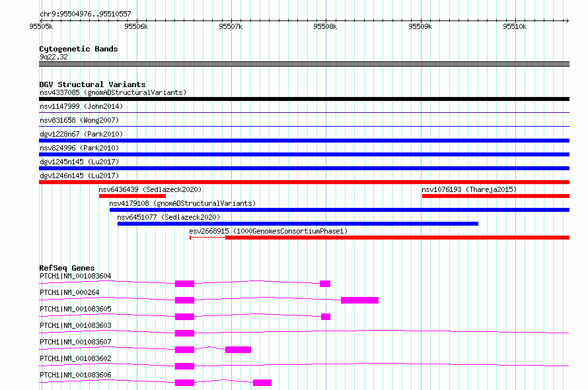The height and width of the screenshot is (390, 588).
Task: Click the chr9:95504976..95510557 coordinate label
Action: 85,14
